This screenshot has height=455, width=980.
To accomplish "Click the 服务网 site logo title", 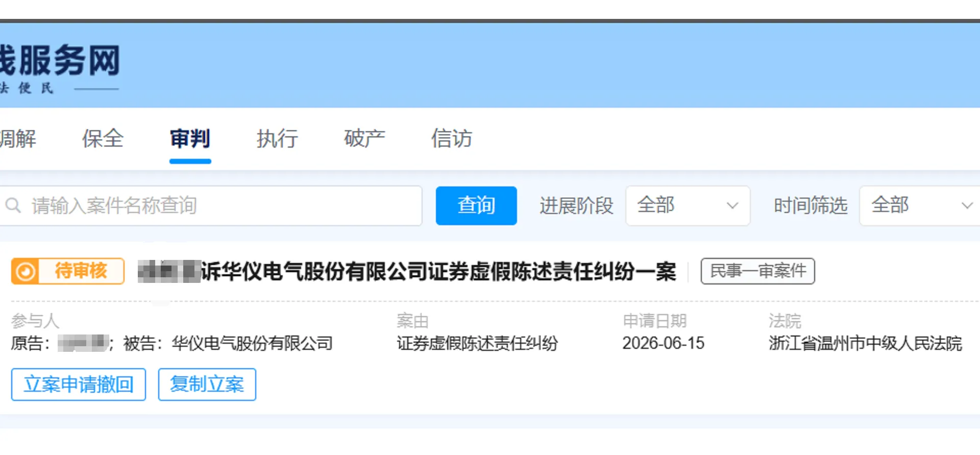I will (x=60, y=60).
